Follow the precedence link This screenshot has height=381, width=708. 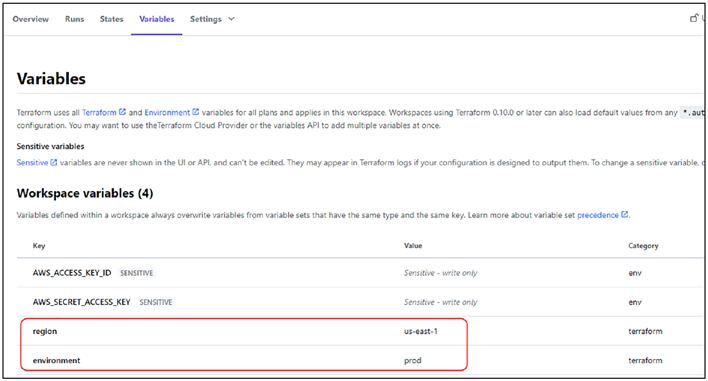[x=598, y=215]
